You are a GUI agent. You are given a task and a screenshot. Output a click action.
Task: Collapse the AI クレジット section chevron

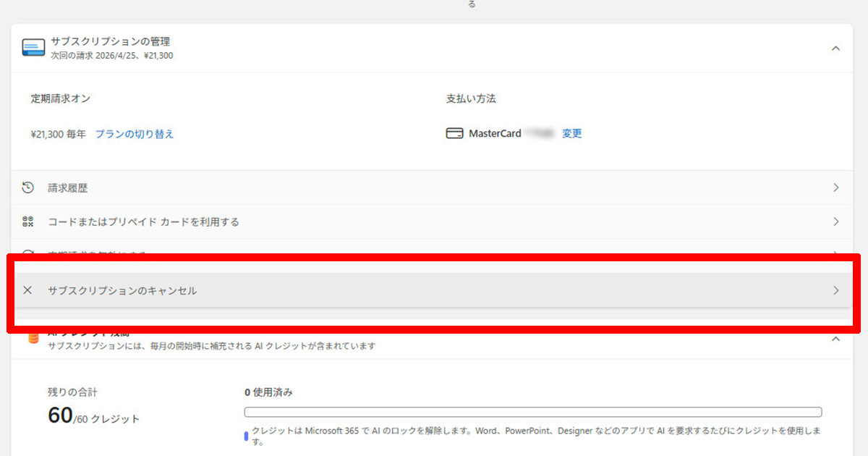click(x=835, y=339)
